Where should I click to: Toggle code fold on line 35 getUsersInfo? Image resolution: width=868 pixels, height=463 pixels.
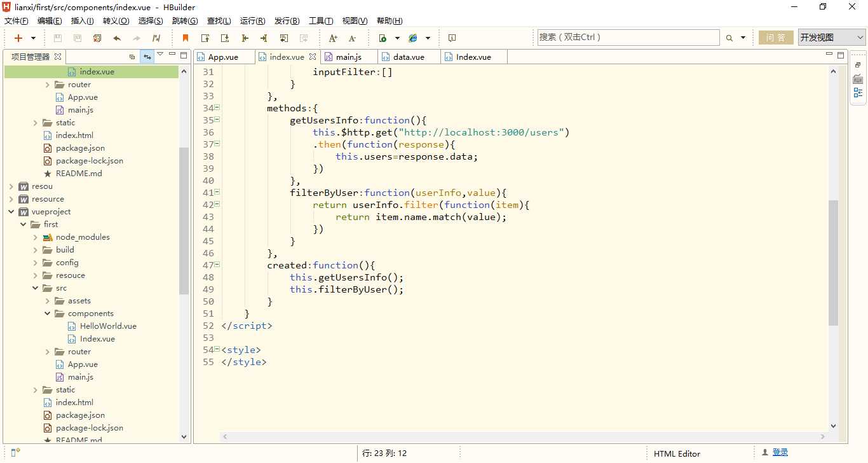coord(217,120)
